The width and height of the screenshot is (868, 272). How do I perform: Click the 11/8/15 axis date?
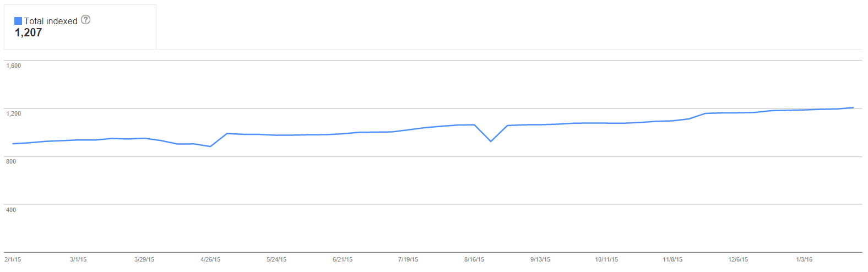(672, 259)
